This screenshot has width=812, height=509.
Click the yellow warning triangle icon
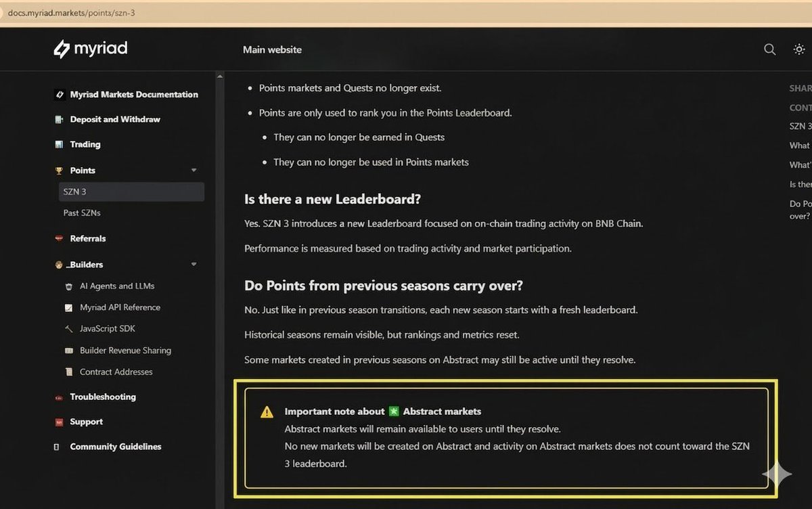[267, 412]
